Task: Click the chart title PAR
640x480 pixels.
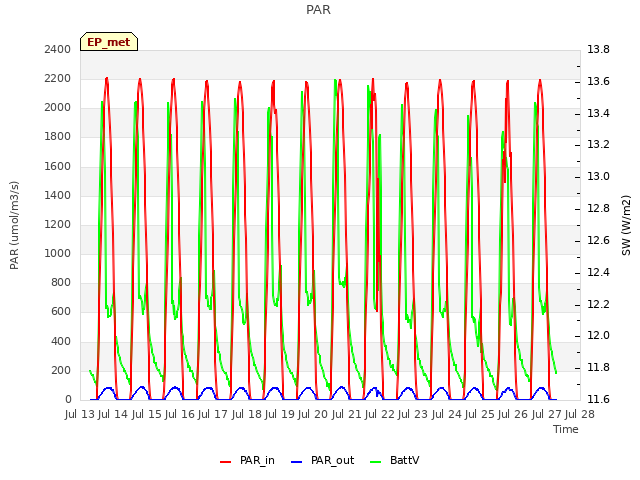Action: tap(318, 10)
